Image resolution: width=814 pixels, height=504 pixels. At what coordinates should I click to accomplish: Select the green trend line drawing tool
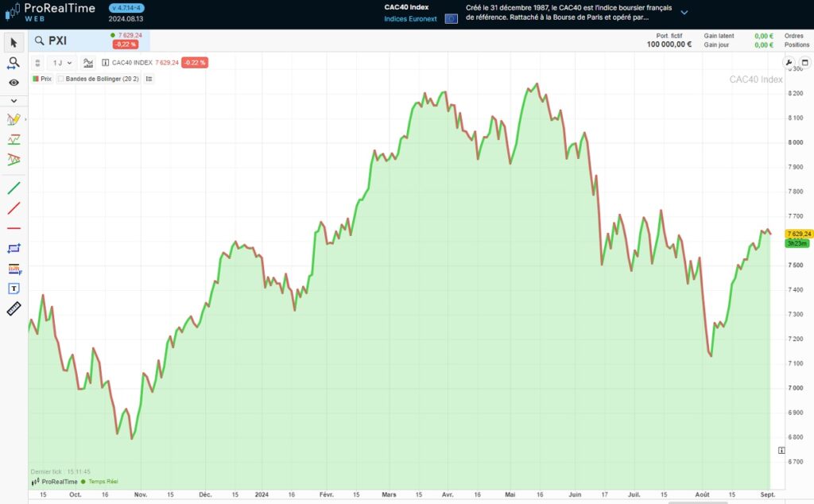coord(12,188)
